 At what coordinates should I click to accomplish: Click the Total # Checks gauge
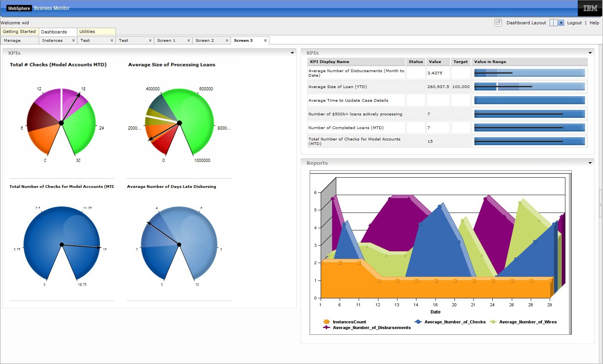61,122
